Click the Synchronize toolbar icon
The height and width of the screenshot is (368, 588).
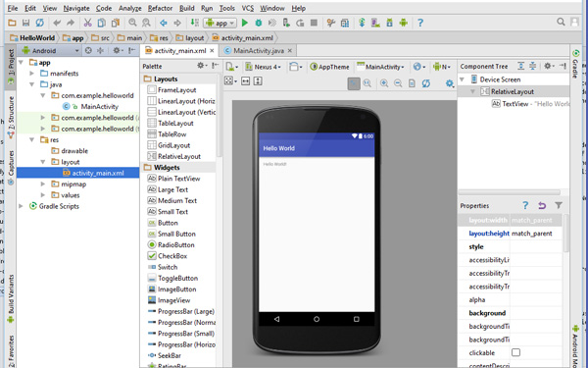pyautogui.click(x=39, y=23)
